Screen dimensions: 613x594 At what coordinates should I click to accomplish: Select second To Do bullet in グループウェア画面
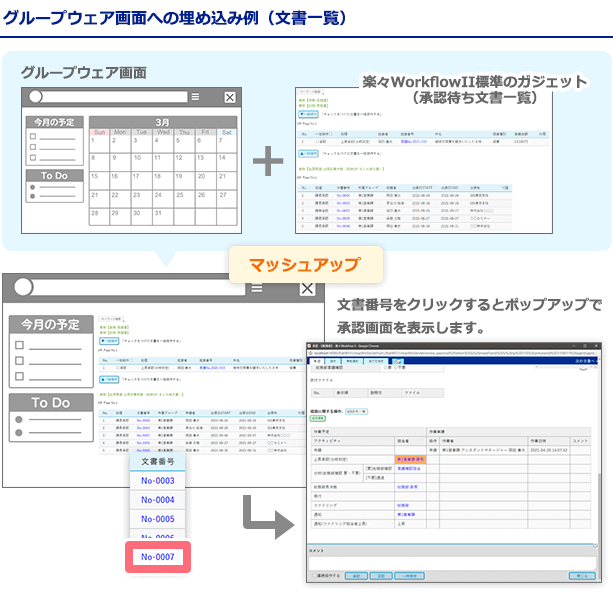pos(32,196)
